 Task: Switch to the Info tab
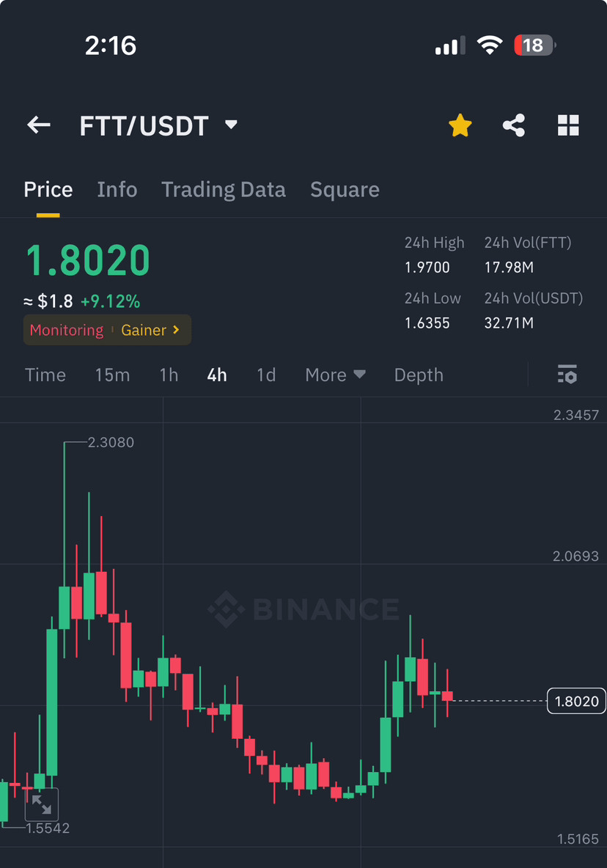(117, 190)
